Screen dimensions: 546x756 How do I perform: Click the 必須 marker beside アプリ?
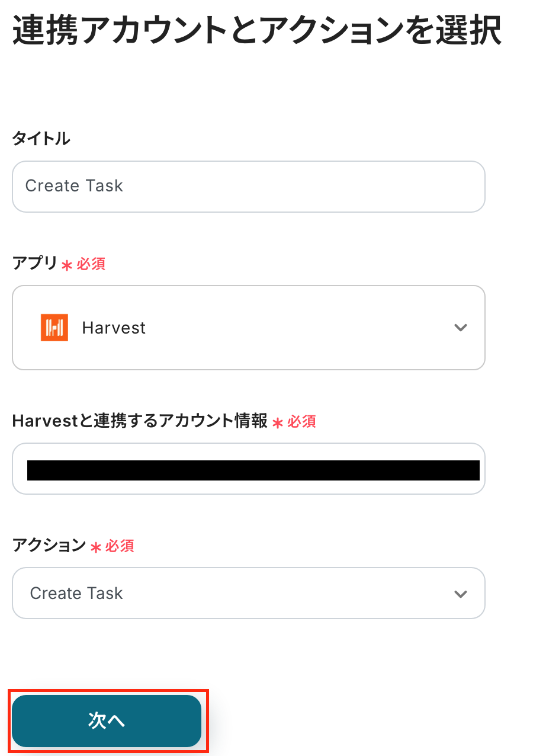[91, 264]
